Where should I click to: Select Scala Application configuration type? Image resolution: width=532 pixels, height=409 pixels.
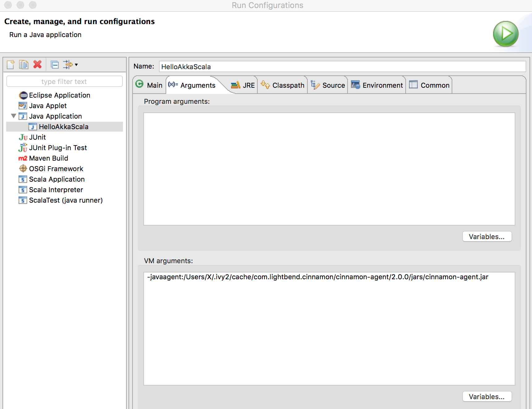[x=57, y=179]
